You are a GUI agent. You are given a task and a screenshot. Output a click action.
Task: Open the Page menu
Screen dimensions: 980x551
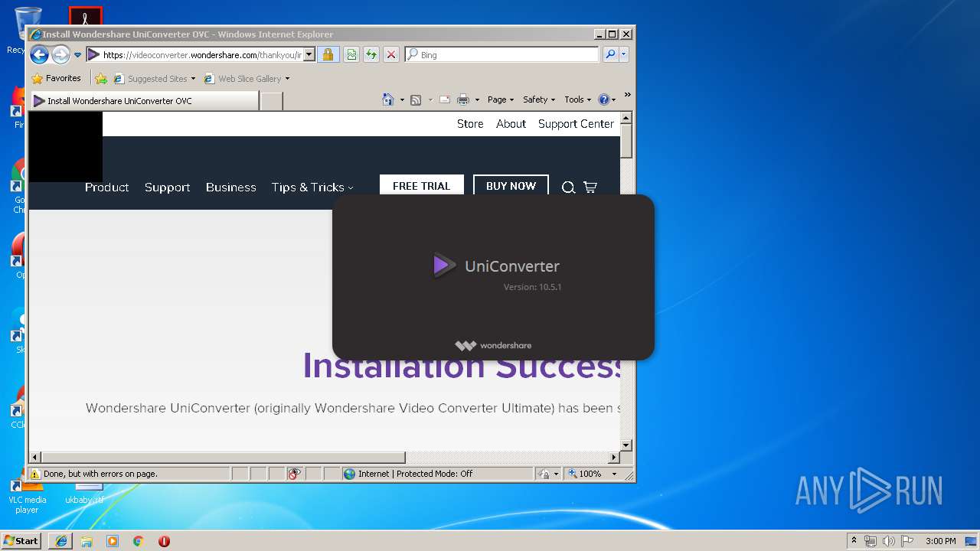point(501,99)
